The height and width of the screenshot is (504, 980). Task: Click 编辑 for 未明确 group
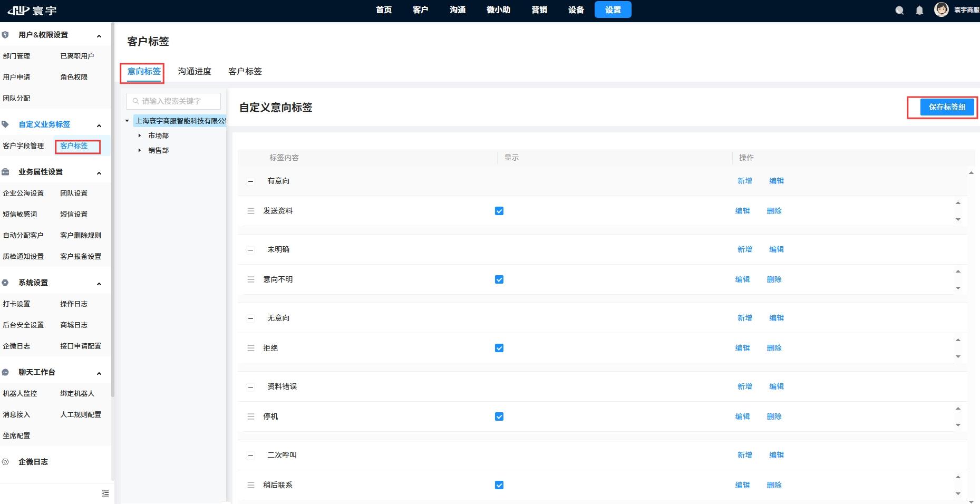[777, 249]
